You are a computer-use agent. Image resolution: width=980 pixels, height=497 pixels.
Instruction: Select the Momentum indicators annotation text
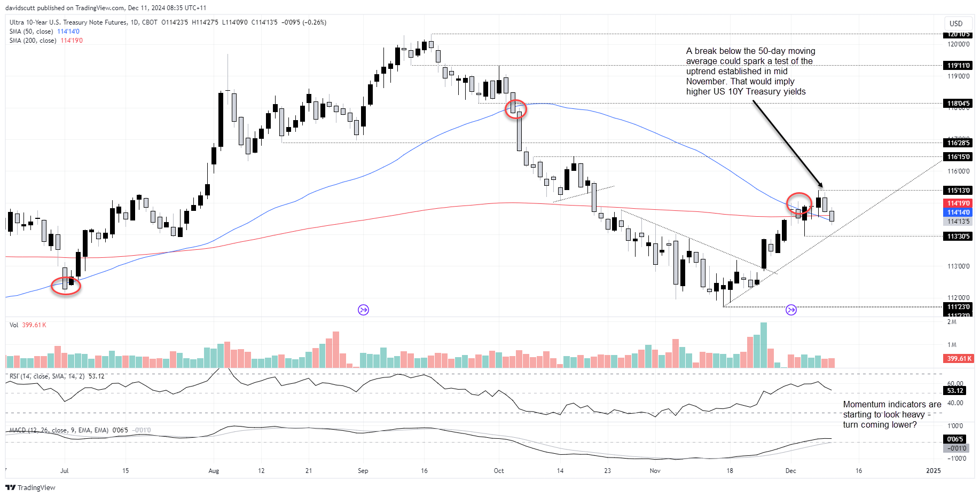[892, 414]
